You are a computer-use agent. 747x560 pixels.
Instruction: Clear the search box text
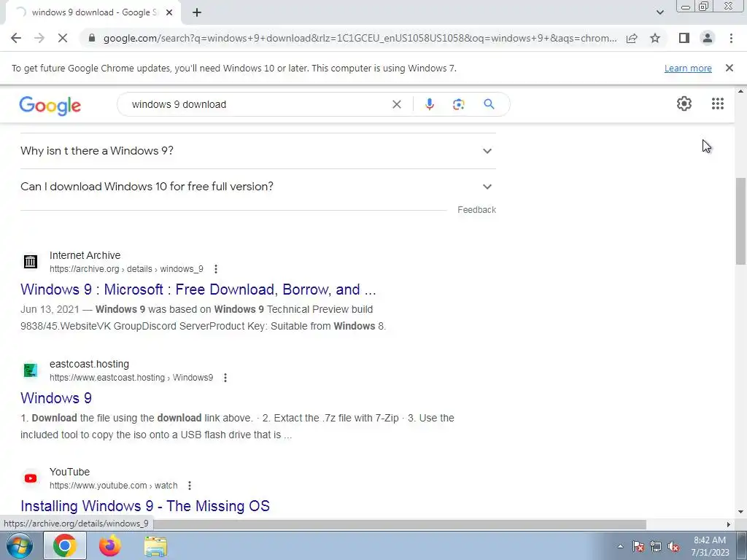tap(396, 104)
